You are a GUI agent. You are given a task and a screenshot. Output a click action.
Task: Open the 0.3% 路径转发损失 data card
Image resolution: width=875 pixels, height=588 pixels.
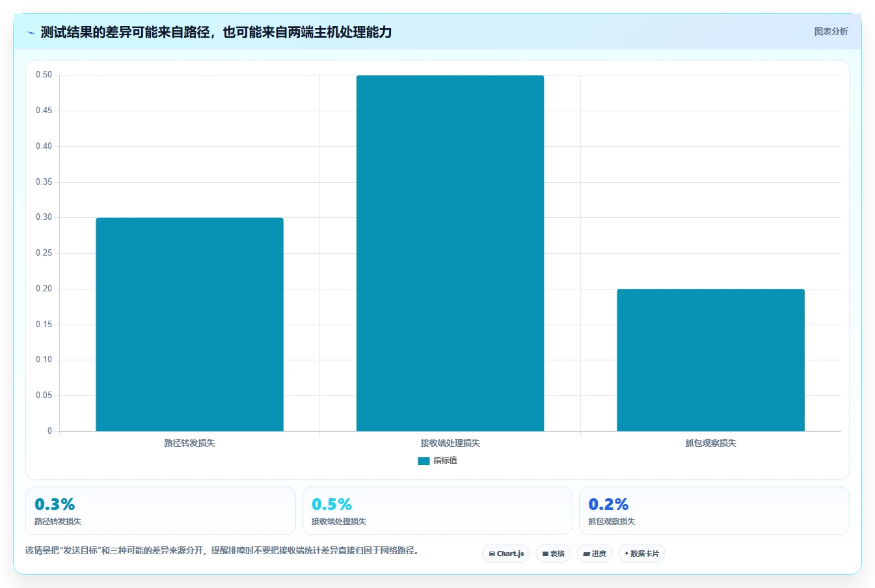pos(161,511)
